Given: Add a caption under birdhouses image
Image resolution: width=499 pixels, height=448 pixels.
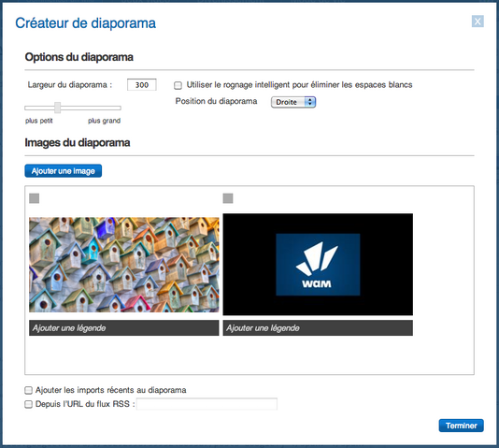Looking at the screenshot, I should coord(123,328).
